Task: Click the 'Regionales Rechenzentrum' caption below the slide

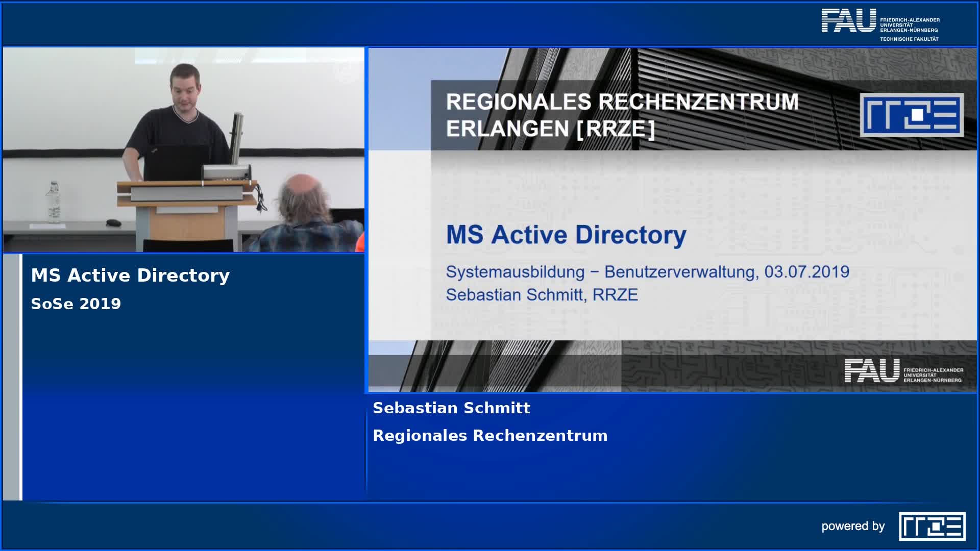Action: coord(490,436)
